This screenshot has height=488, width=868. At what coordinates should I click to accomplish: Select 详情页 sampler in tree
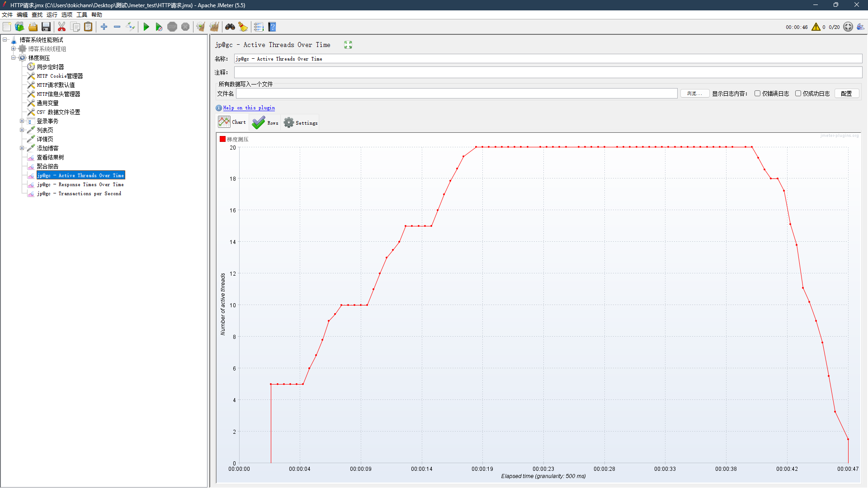click(45, 139)
